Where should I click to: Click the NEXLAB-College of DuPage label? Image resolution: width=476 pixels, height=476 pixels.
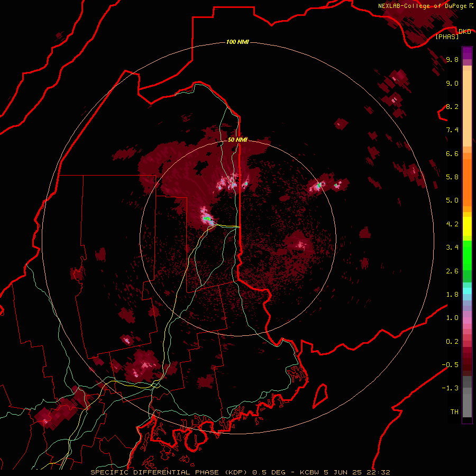[422, 6]
